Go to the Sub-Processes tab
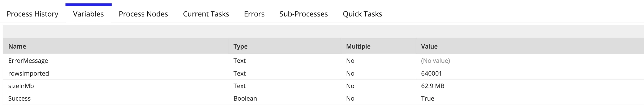The height and width of the screenshot is (108, 644). (303, 14)
